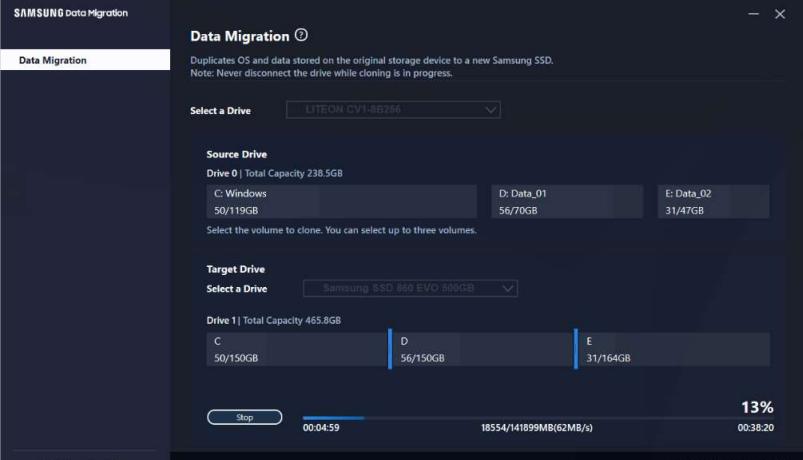This screenshot has width=803, height=460.
Task: Click the Drive 0 Total Capacity 238.5GB text
Action: pos(274,173)
